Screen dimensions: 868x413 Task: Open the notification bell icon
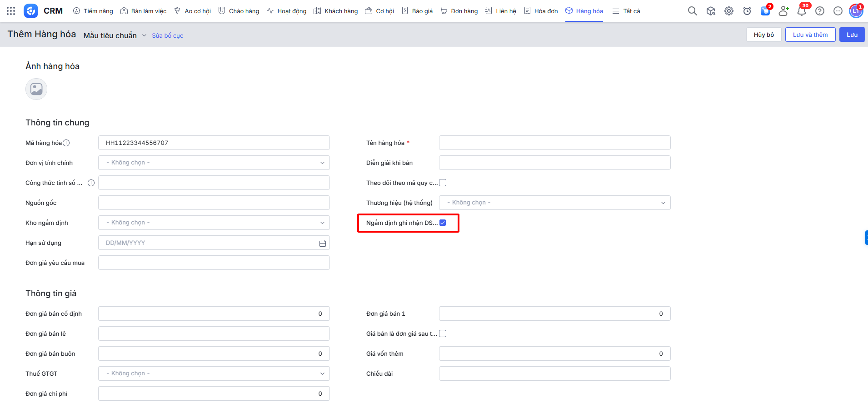click(x=801, y=11)
